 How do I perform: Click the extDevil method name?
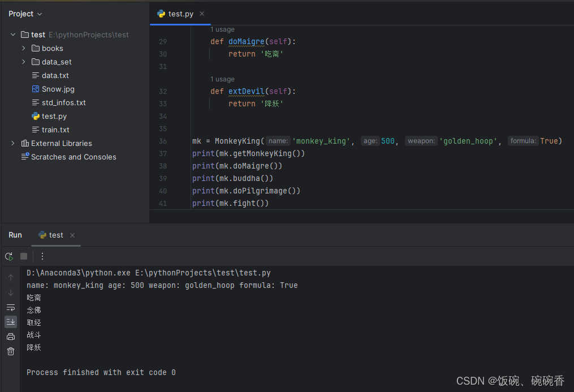point(247,91)
